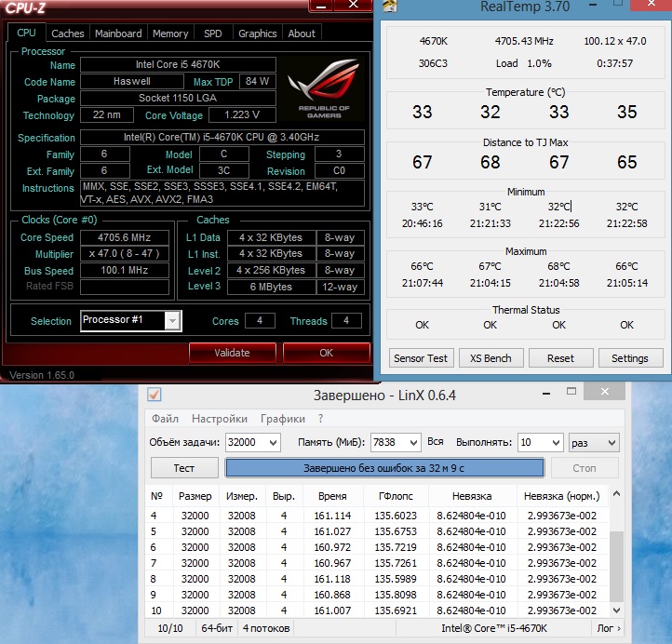
Task: Open the Лог panel in LinX status bar
Action: [609, 628]
